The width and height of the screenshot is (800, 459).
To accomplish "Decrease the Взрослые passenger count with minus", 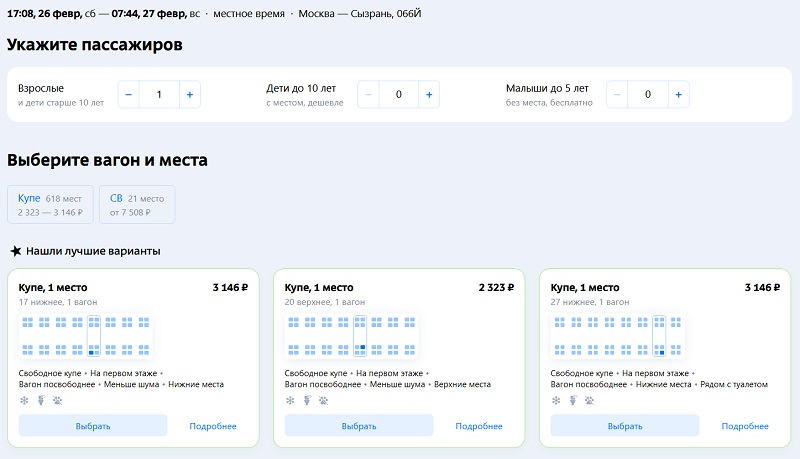I will click(x=128, y=95).
